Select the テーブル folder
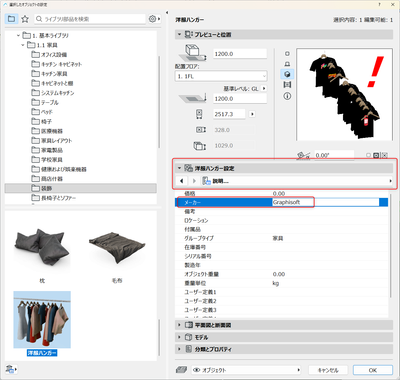400x380 pixels. click(x=45, y=102)
